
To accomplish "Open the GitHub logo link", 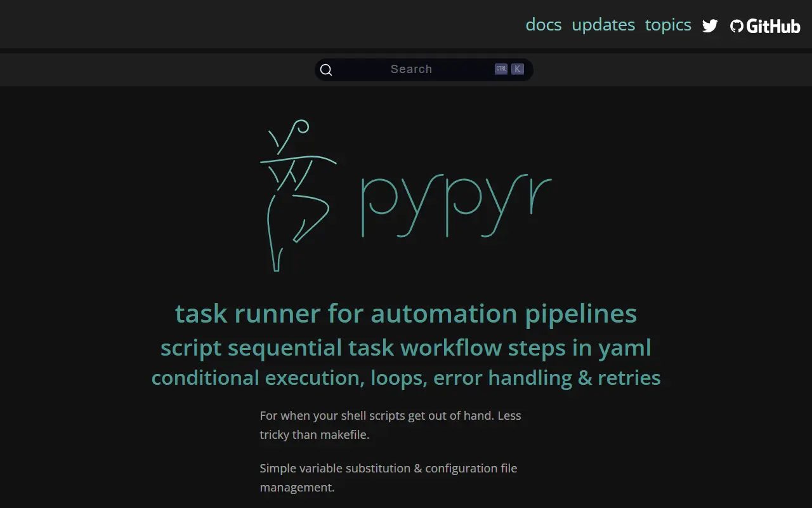I will click(x=765, y=25).
